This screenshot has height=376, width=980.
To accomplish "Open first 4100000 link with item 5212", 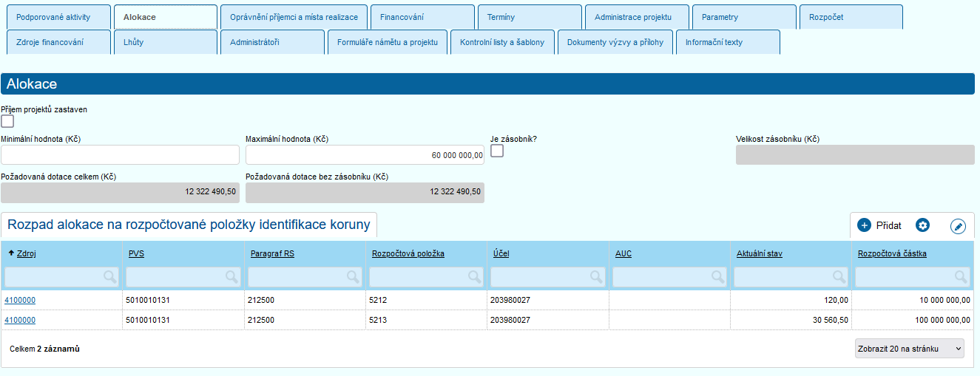I will point(20,300).
